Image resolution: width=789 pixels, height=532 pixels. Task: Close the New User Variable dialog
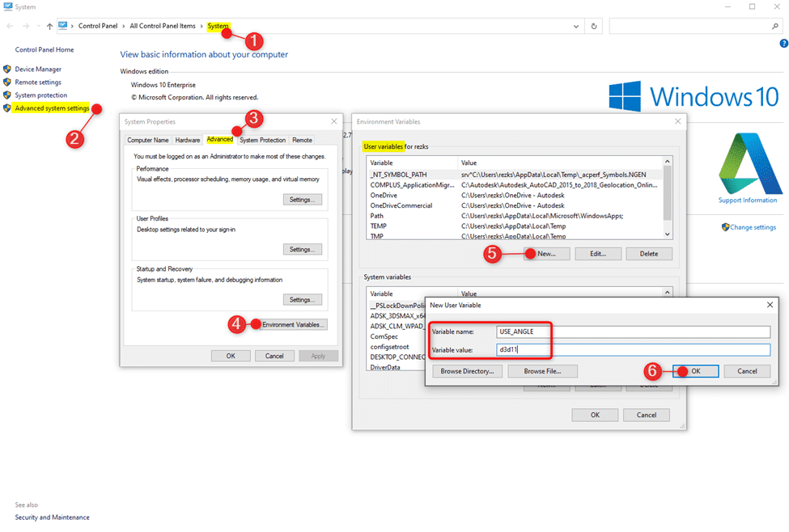pyautogui.click(x=770, y=306)
